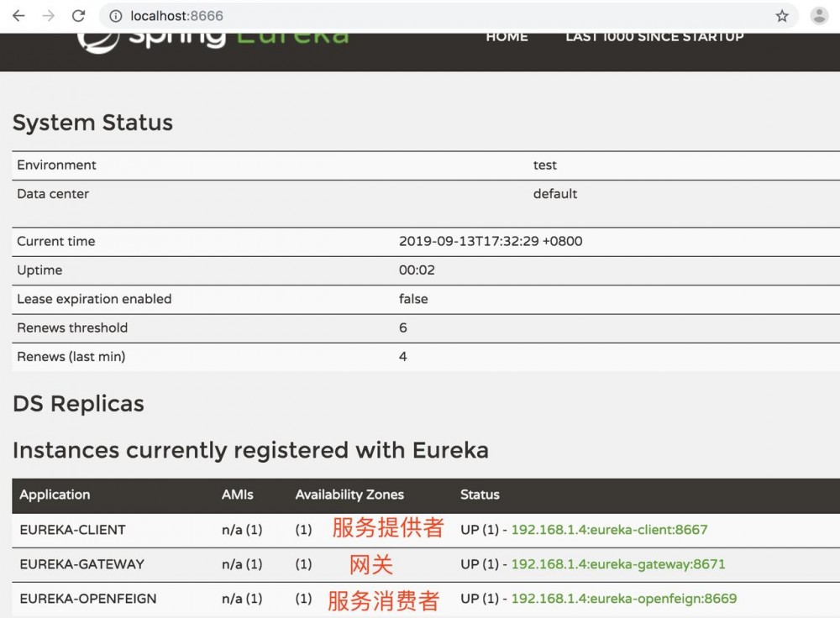Screen dimensions: 840x618
Task: Click the System Status heading
Action: coord(92,123)
